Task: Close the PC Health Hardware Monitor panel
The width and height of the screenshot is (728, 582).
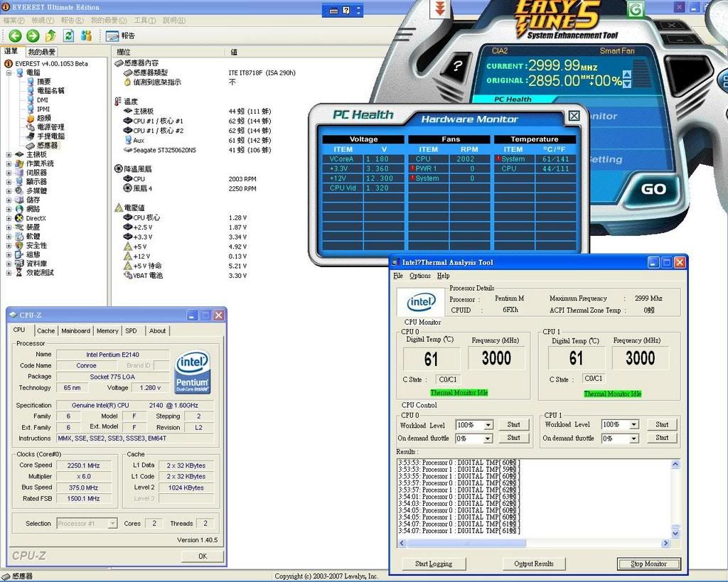Action: point(574,116)
